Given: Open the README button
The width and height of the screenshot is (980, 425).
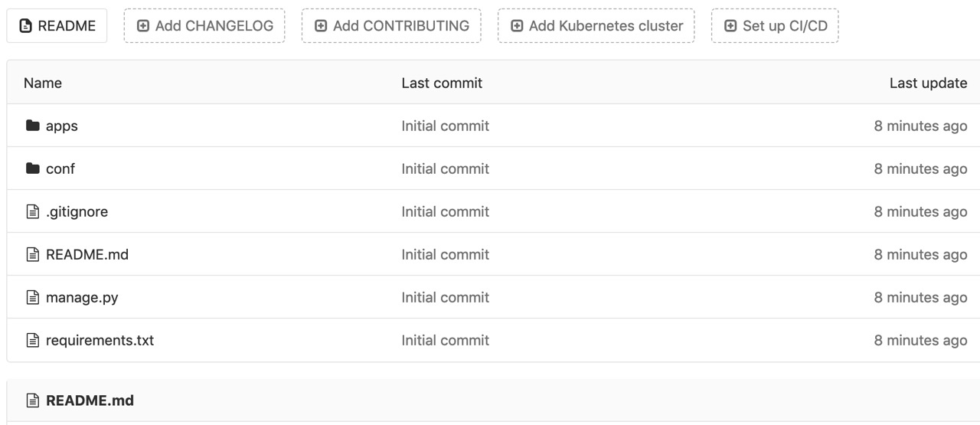Looking at the screenshot, I should tap(57, 26).
